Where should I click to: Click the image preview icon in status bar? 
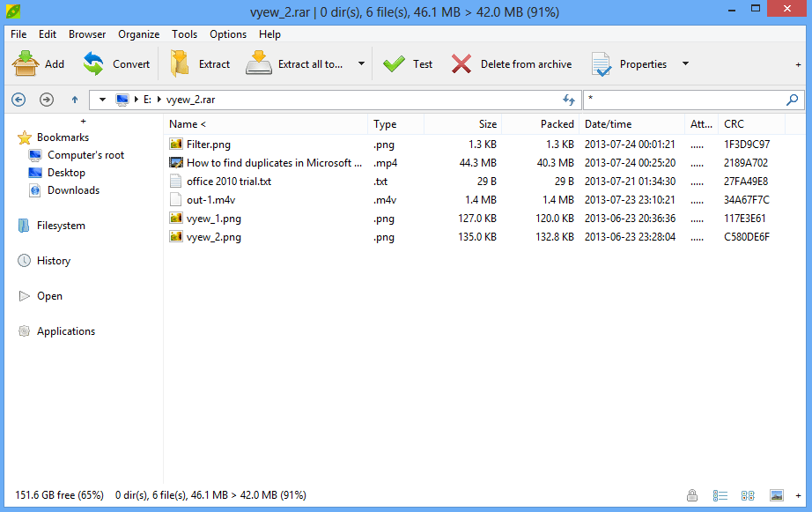pos(776,495)
